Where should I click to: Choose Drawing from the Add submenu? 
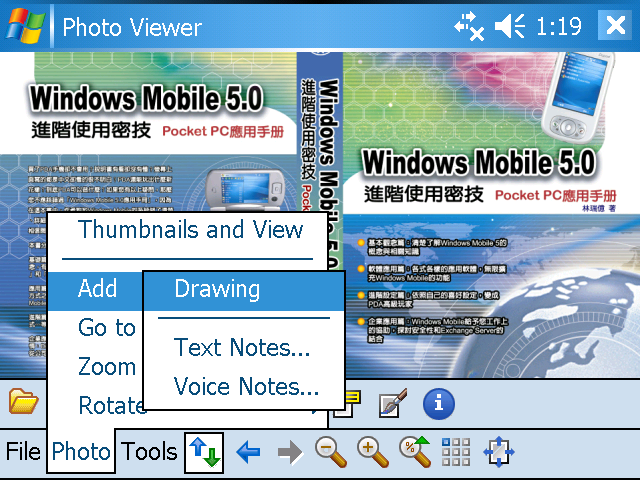click(x=244, y=289)
